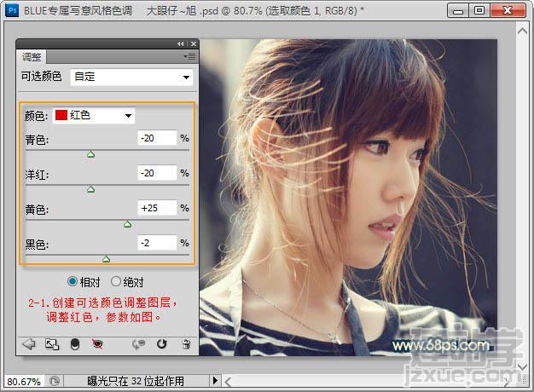Open the 自定 preset dropdown
534x392 pixels.
[x=131, y=77]
